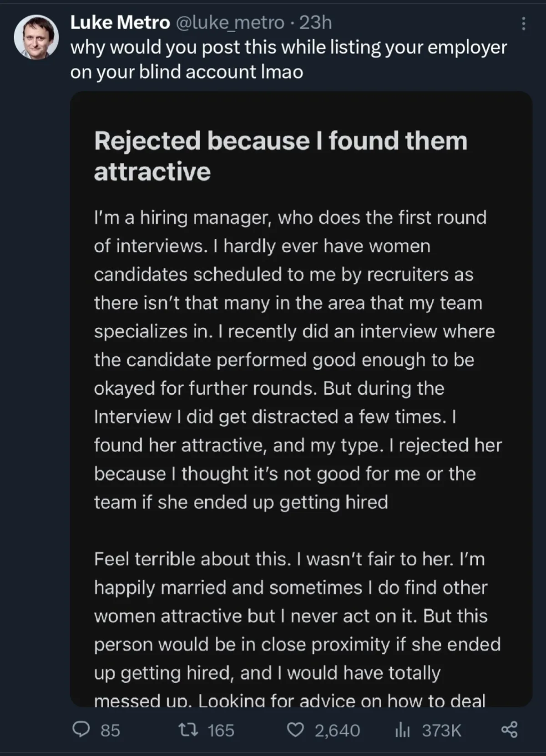Reply using the speech bubble icon
Viewport: 546px width, 756px height.
[81, 730]
